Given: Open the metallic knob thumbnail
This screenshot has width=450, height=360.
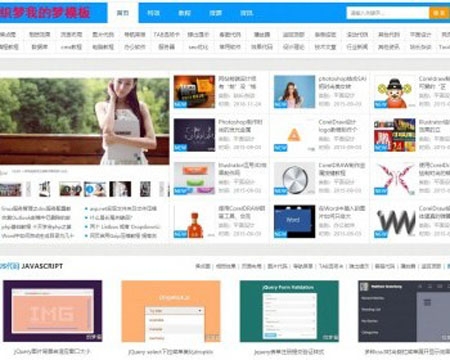Looking at the screenshot, I should (294, 178).
